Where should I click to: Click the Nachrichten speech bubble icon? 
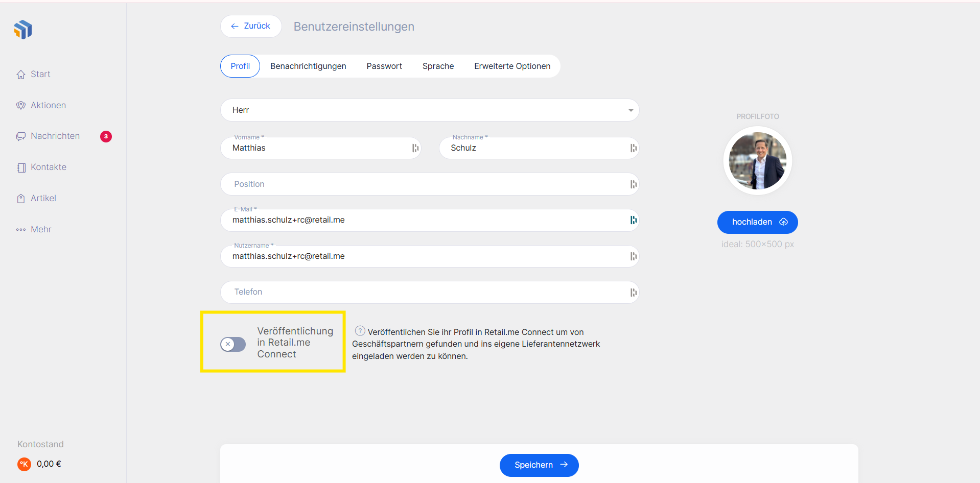point(21,136)
